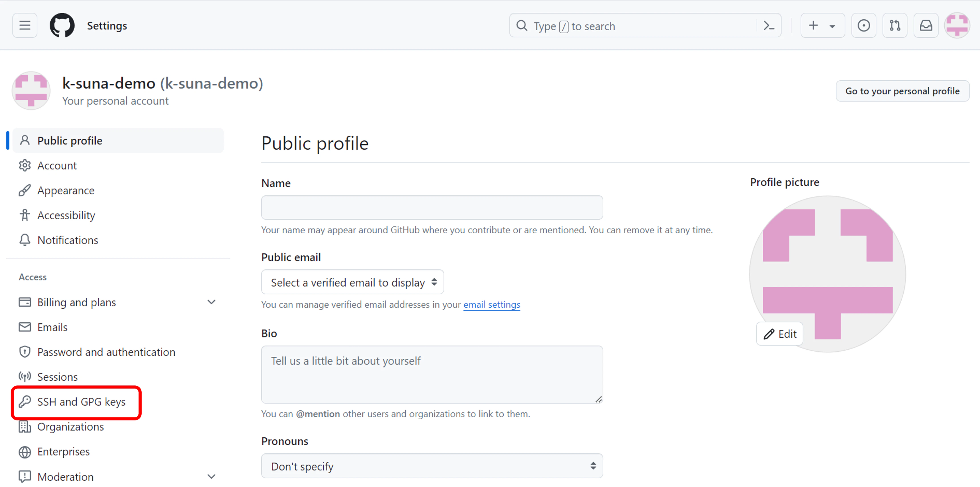Viewport: 980px width, 487px height.
Task: Open Notifications settings in sidebar
Action: 118,240
